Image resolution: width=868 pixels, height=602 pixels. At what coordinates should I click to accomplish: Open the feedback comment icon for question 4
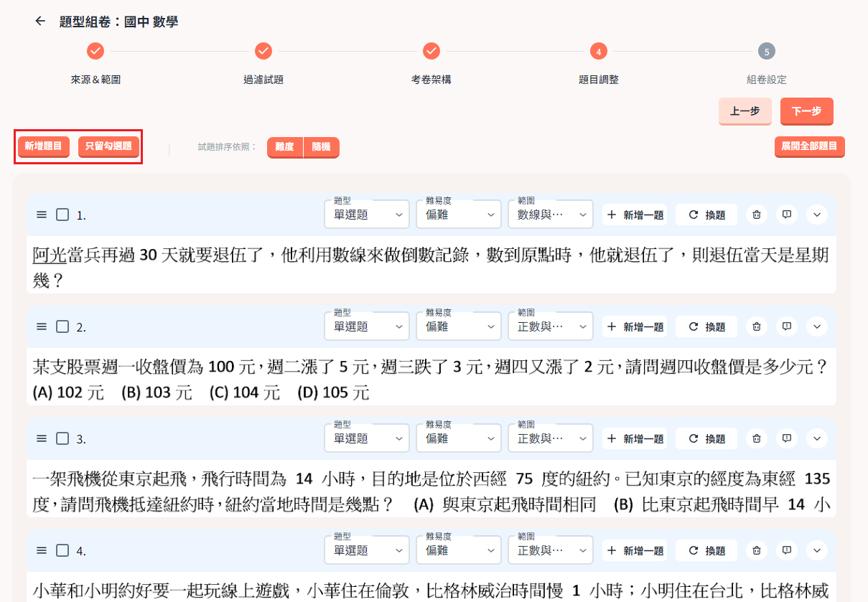(787, 550)
